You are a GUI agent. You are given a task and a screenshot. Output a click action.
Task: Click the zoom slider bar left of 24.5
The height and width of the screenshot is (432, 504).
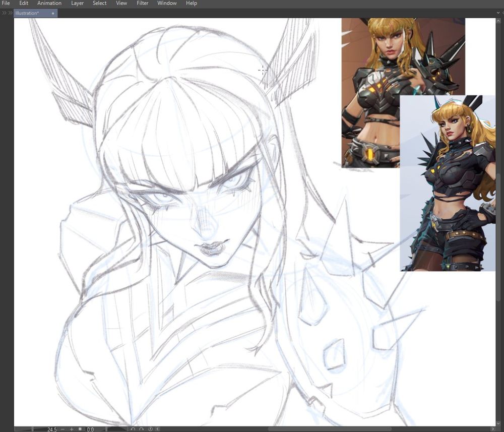pos(31,429)
